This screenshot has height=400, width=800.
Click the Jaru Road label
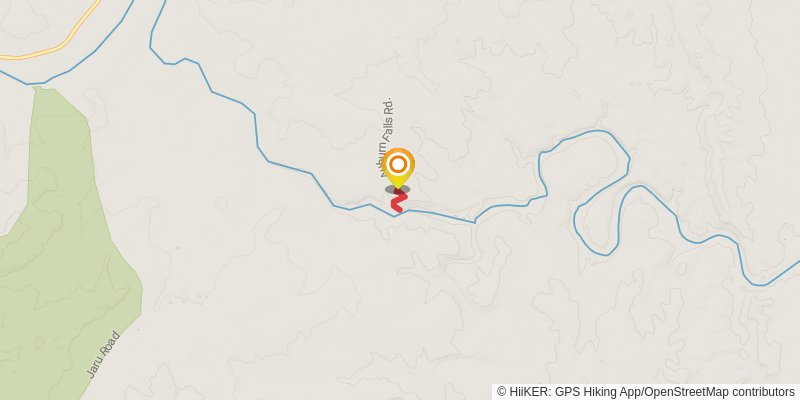[x=103, y=355]
